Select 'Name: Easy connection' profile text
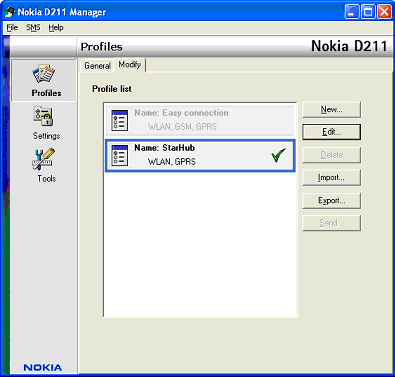Viewport: 395px width, 377px height. coord(181,113)
